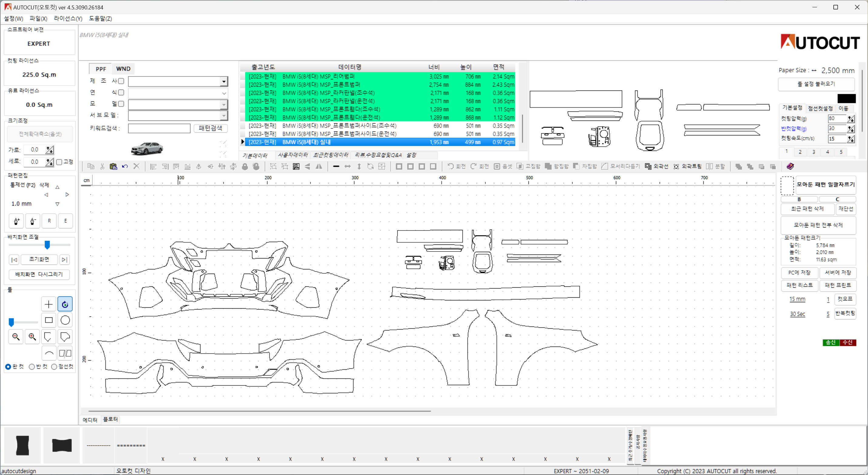Open the 도움말(Z) menu
Image resolution: width=868 pixels, height=475 pixels.
coord(100,19)
